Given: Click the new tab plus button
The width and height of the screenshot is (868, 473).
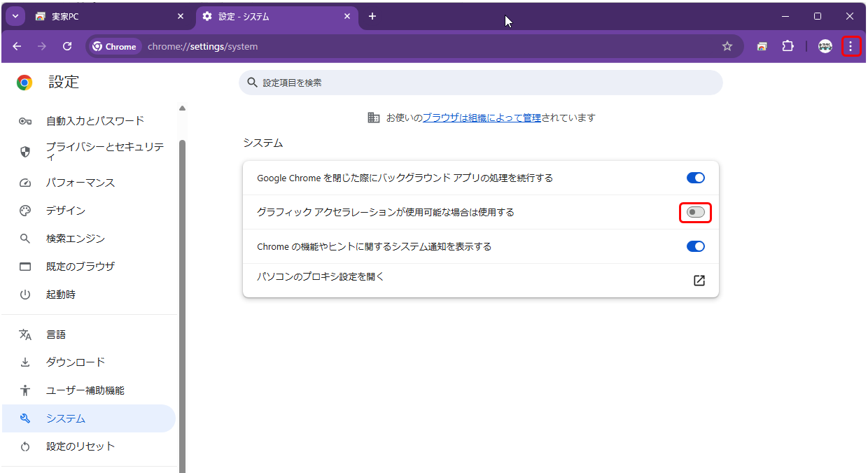Looking at the screenshot, I should pyautogui.click(x=372, y=16).
